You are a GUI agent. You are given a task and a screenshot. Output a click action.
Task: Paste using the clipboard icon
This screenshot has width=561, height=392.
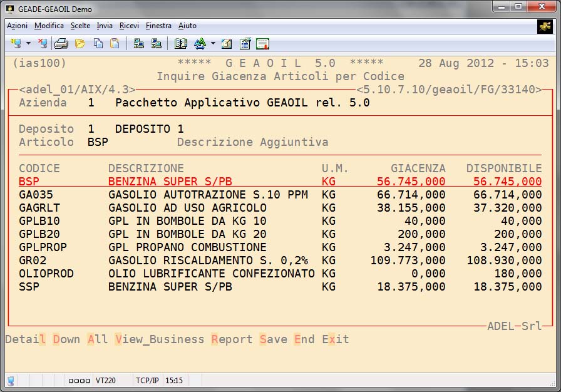tap(115, 44)
